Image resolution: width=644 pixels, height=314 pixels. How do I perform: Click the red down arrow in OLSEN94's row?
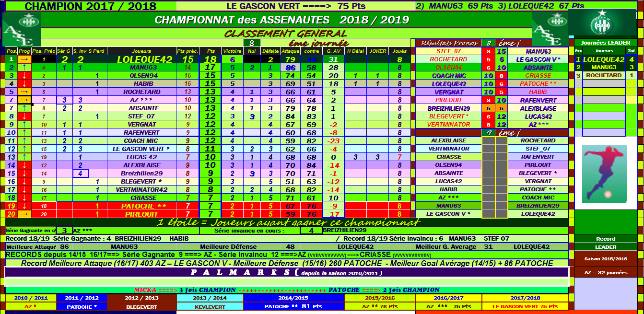(x=24, y=76)
